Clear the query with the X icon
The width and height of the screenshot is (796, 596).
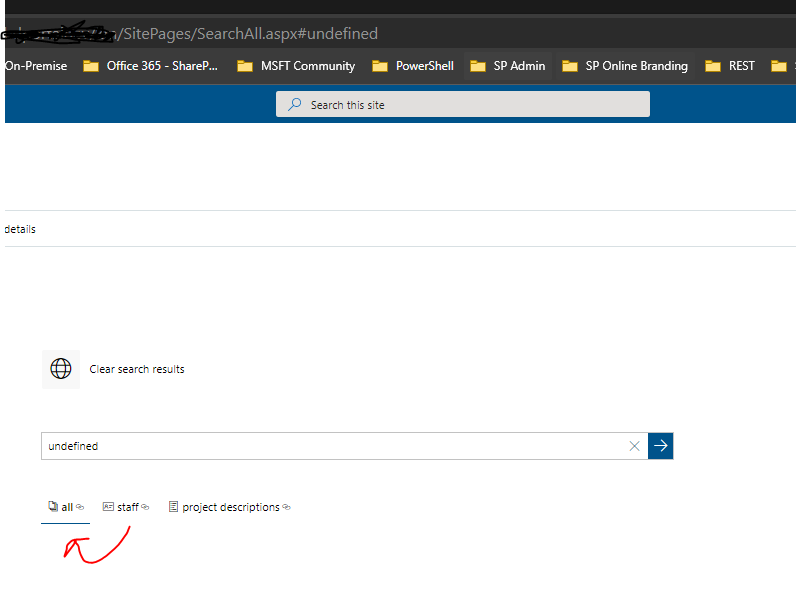[634, 446]
